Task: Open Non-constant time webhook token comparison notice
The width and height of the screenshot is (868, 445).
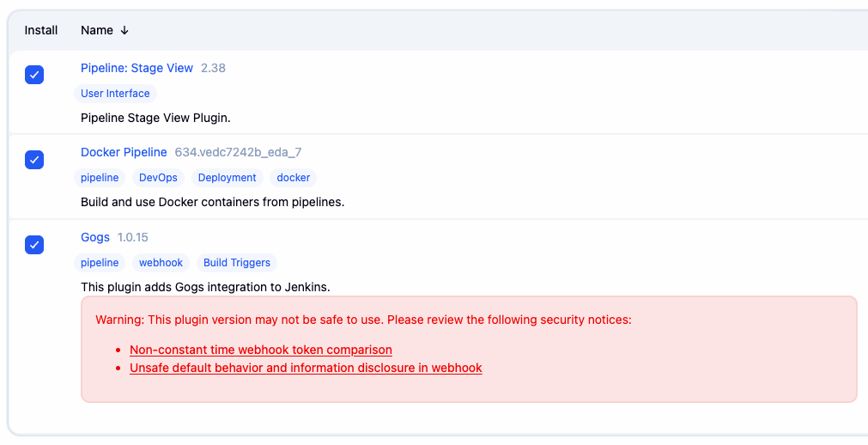Action: coord(261,350)
